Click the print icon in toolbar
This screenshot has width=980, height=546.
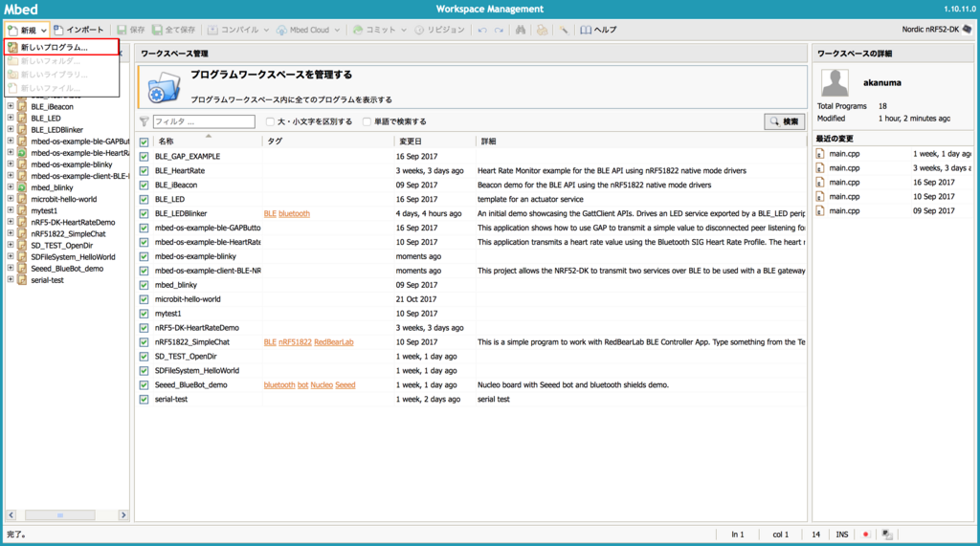543,30
